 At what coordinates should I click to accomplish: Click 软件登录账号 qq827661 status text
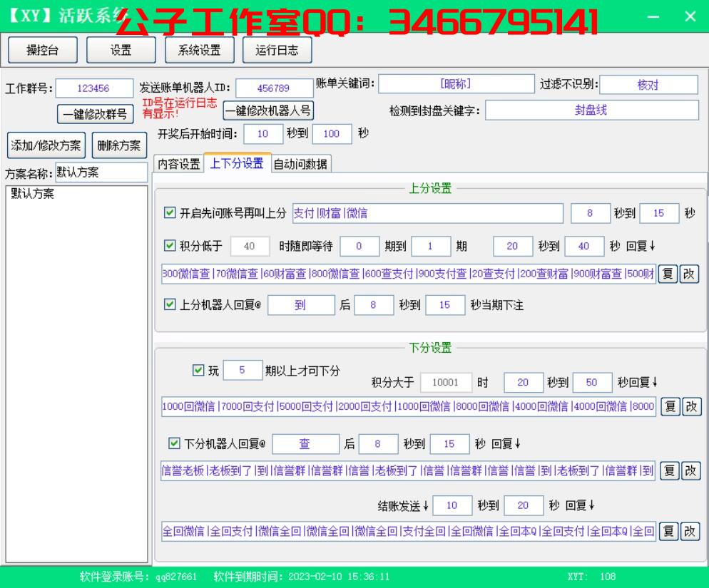coord(138,577)
